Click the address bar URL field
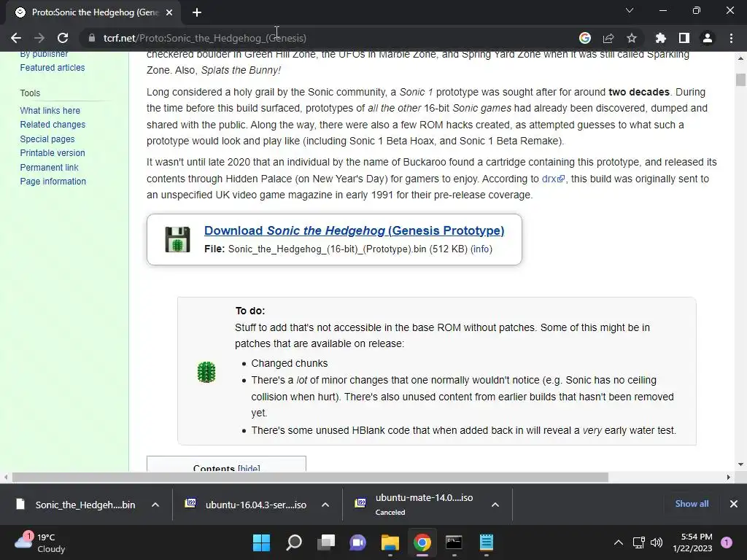This screenshot has width=747, height=560. point(329,38)
